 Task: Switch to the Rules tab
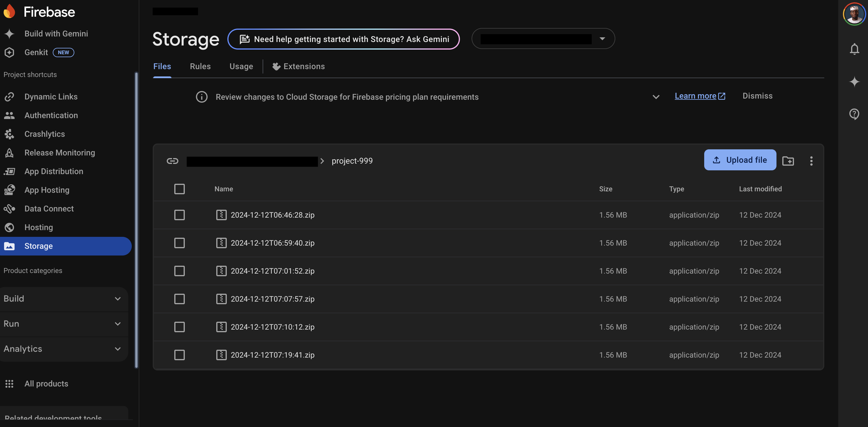[200, 66]
